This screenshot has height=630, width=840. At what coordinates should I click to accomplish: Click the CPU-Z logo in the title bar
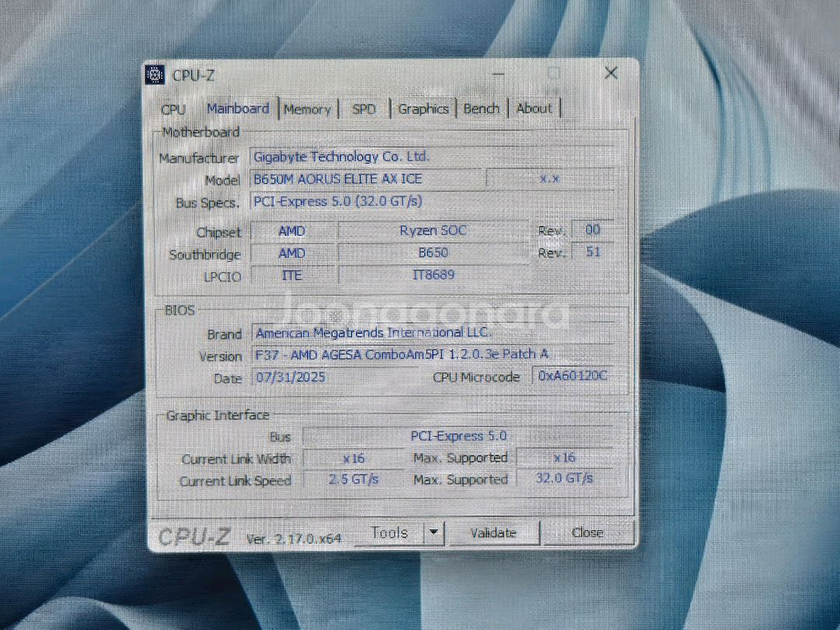[155, 75]
